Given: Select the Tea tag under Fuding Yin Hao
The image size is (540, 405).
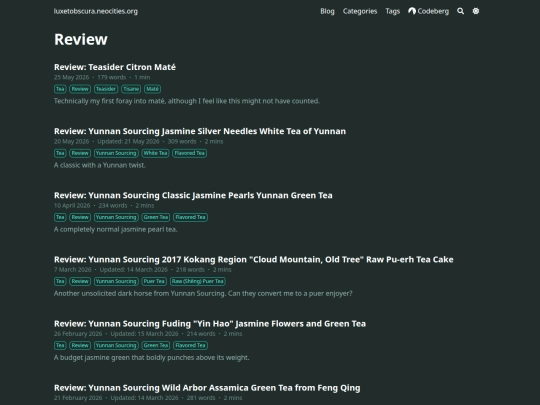Looking at the screenshot, I should point(60,345).
